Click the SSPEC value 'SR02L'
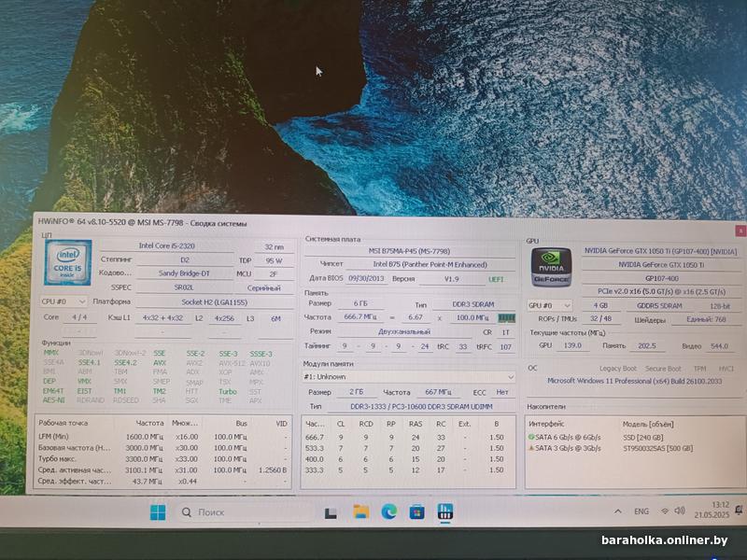The width and height of the screenshot is (747, 560). (x=184, y=287)
